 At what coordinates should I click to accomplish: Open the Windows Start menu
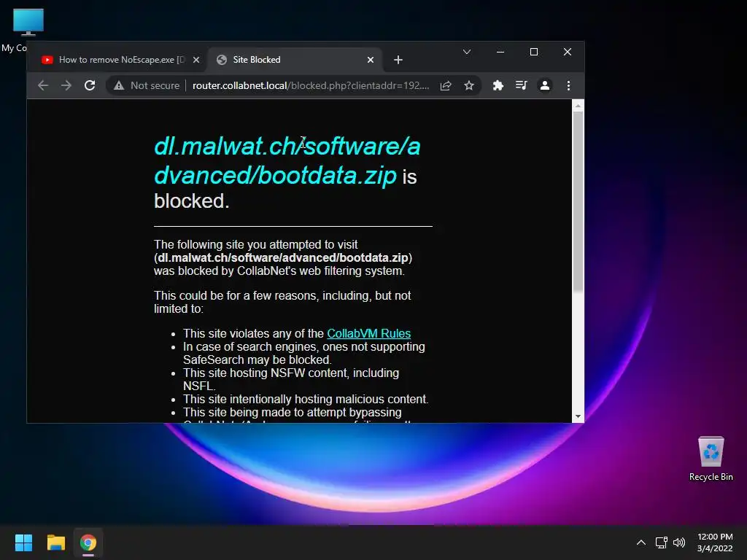[x=23, y=542]
